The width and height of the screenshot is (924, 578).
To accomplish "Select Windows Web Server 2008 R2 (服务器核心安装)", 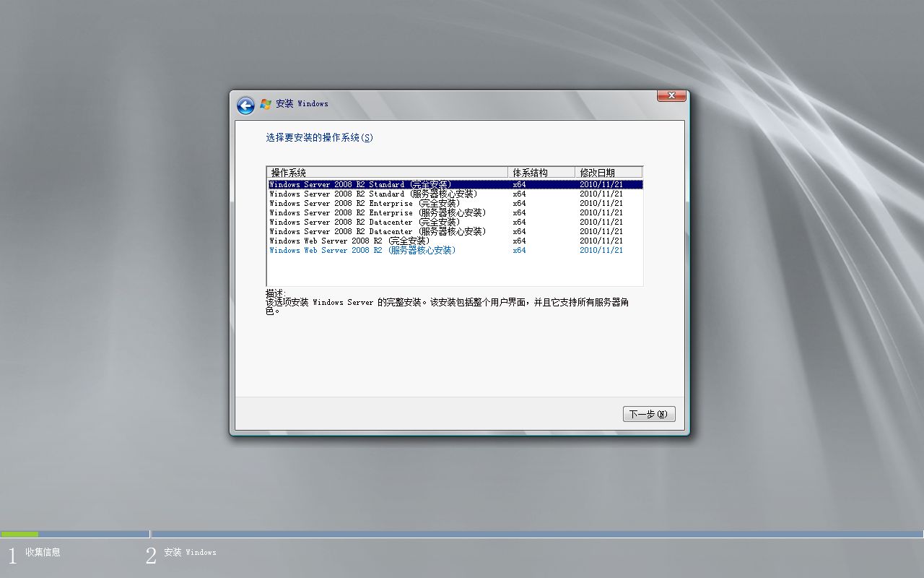I will pos(455,250).
